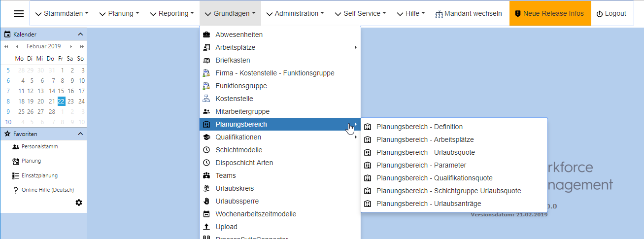Screen dimensions: 644x239
Task: Expand the Qualifikationen submenu arrow
Action: pyautogui.click(x=355, y=137)
